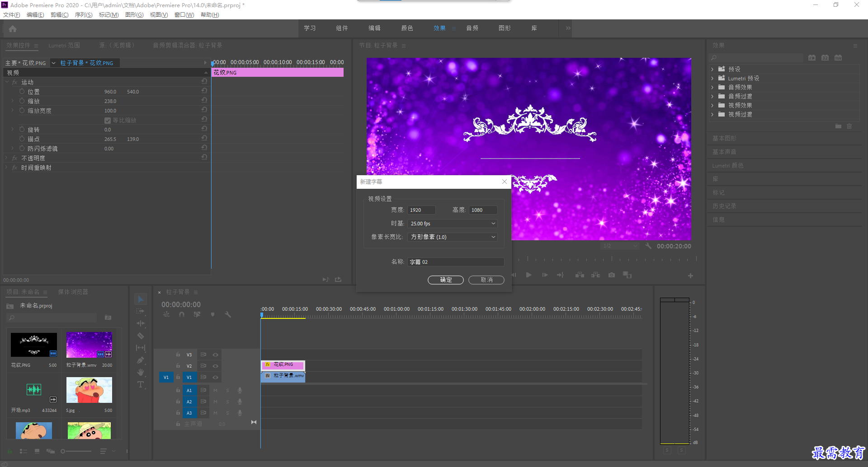
Task: Select the Slip tool
Action: [141, 348]
